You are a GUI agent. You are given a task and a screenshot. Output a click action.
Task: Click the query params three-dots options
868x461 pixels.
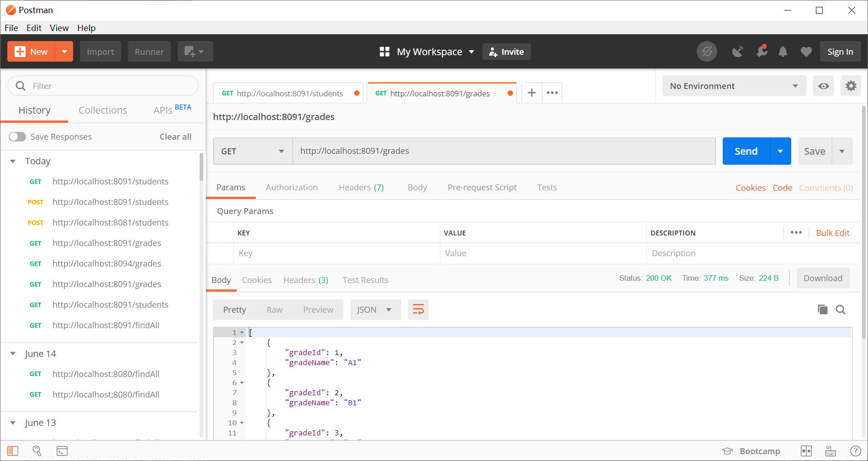[796, 233]
